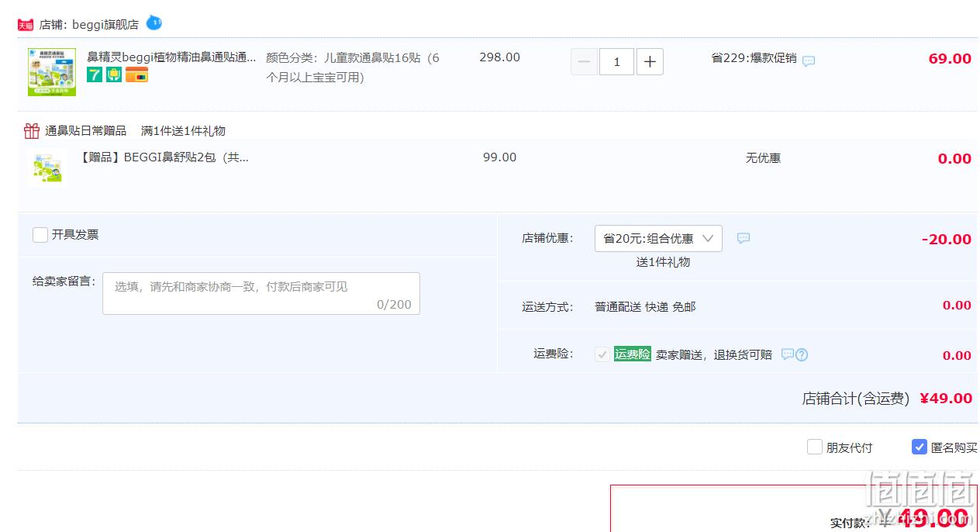Open the beggi旗舰店 store link
The width and height of the screenshot is (980, 532).
click(105, 25)
